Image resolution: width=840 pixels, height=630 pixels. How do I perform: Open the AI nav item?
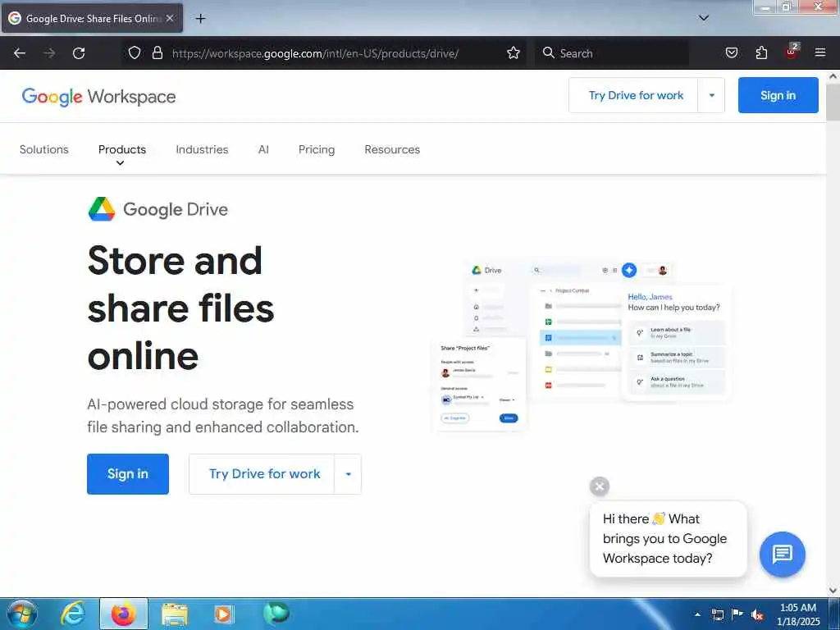tap(263, 149)
